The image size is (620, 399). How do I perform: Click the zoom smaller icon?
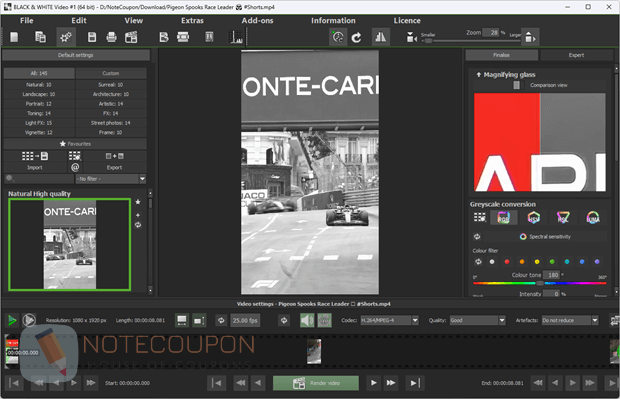[411, 37]
